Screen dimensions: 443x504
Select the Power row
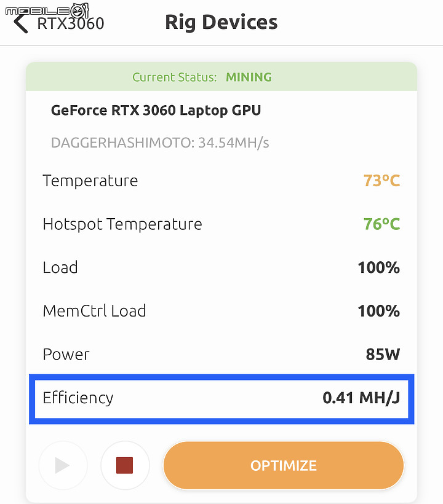pos(221,354)
